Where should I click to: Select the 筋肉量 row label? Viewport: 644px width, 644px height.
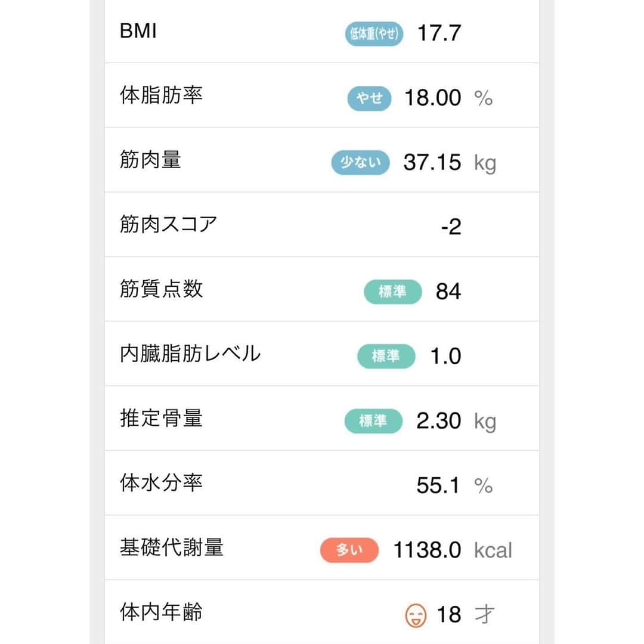(150, 160)
